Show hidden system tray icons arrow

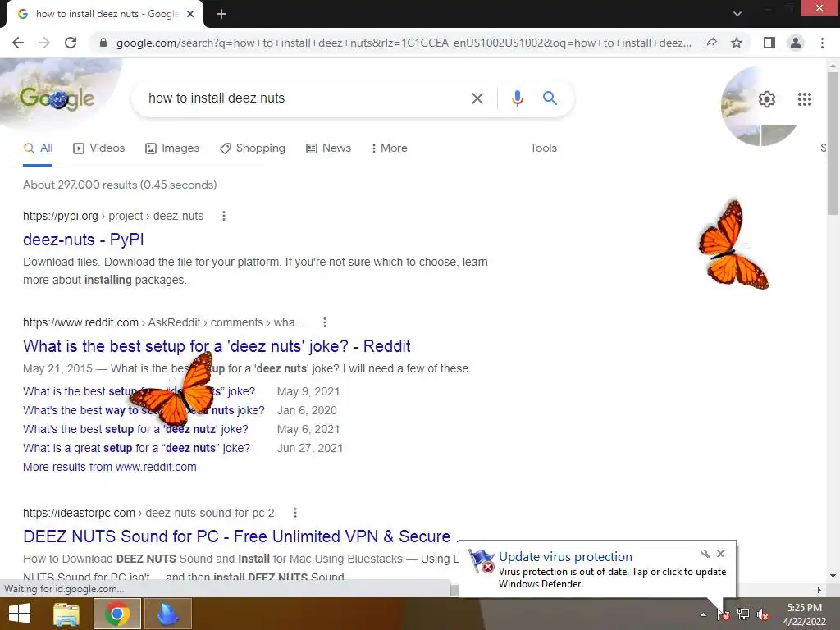(703, 614)
